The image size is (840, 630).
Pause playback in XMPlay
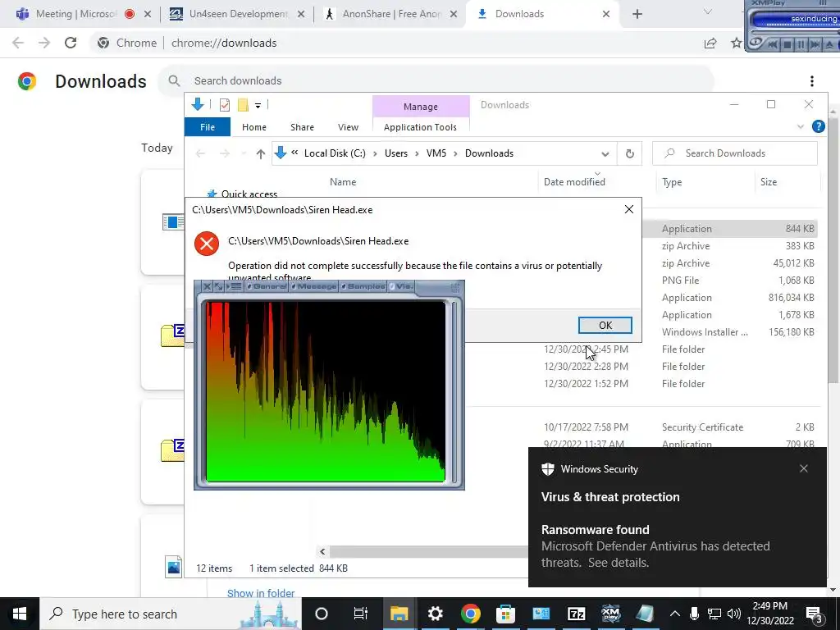pos(801,44)
